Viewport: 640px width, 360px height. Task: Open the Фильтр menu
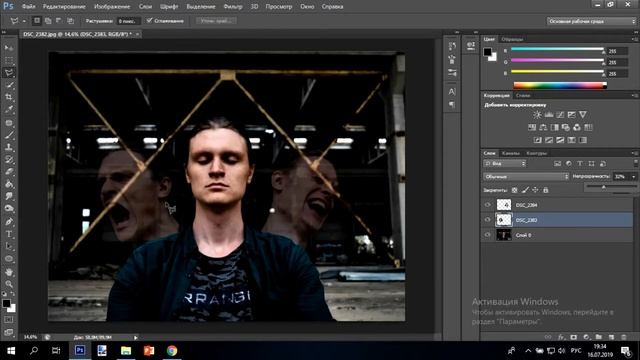233,7
